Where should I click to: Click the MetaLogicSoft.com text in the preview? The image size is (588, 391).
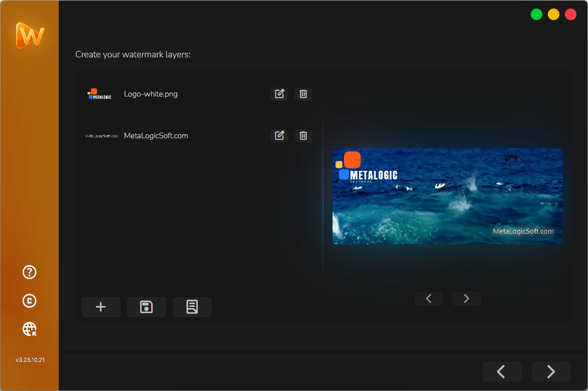coord(523,232)
